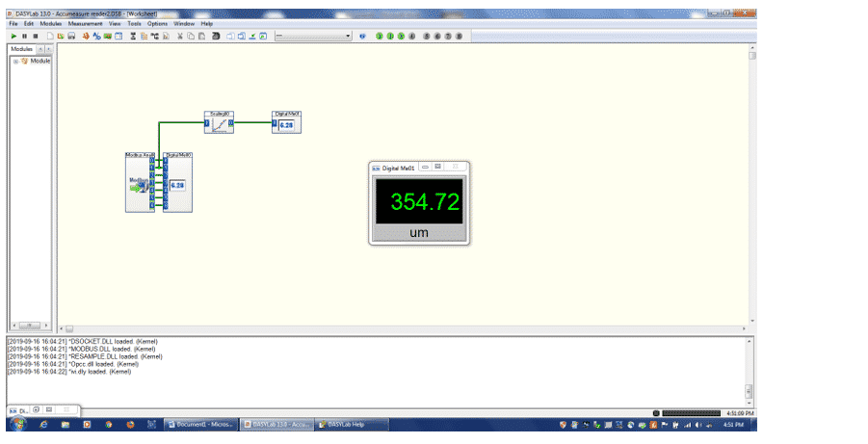This screenshot has height=444, width=868.
Task: Click the first green numbered circle button
Action: tap(379, 36)
